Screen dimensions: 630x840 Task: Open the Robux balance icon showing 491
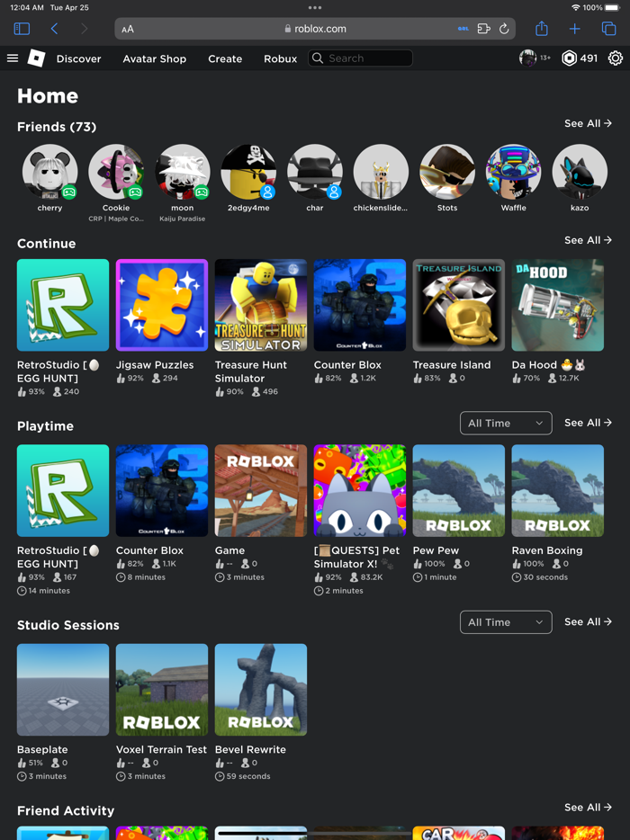(569, 58)
